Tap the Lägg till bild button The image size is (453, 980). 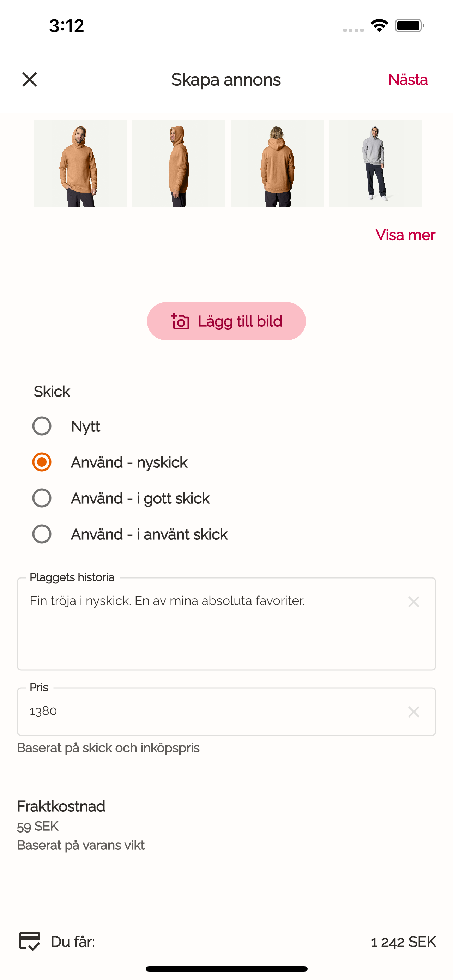click(226, 321)
